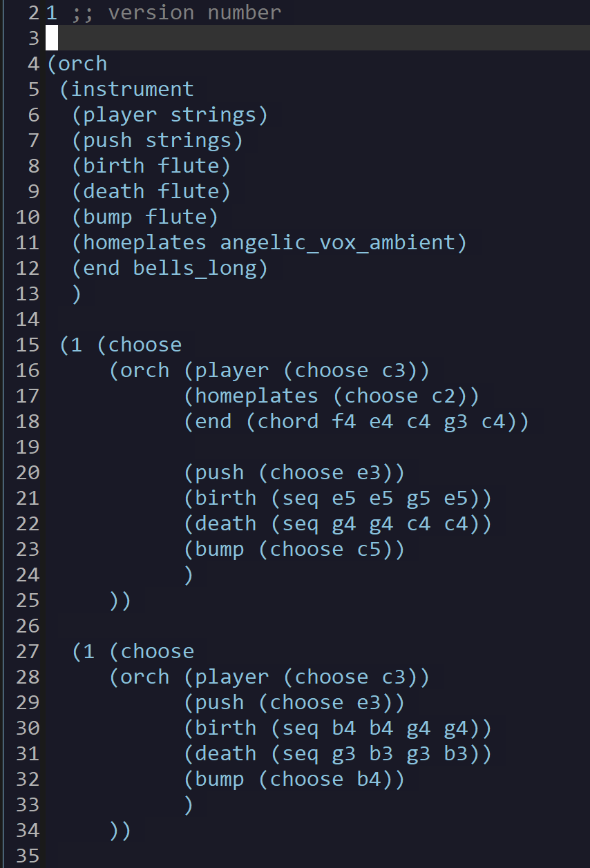Screen dimensions: 590x868
Task: Click note 'g5' in birth sequence
Action: [x=419, y=498]
